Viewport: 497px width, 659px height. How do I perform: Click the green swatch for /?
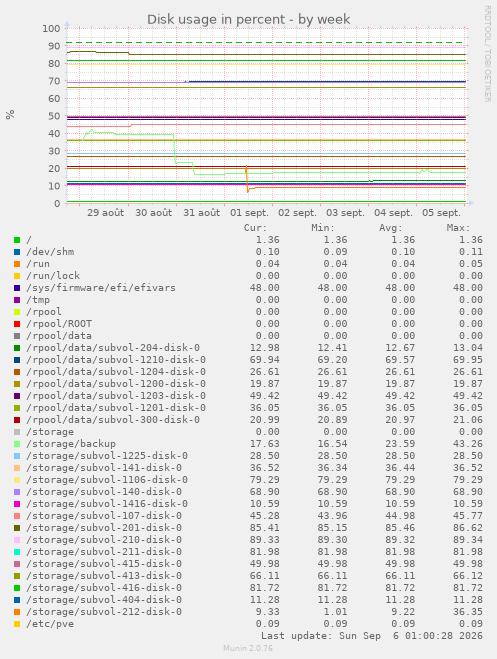(17, 240)
